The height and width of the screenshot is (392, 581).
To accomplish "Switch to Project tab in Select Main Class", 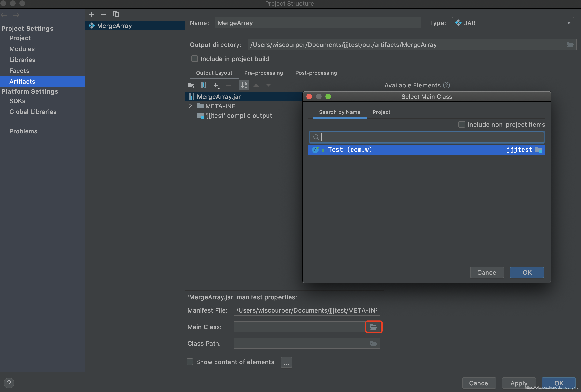I will (381, 112).
